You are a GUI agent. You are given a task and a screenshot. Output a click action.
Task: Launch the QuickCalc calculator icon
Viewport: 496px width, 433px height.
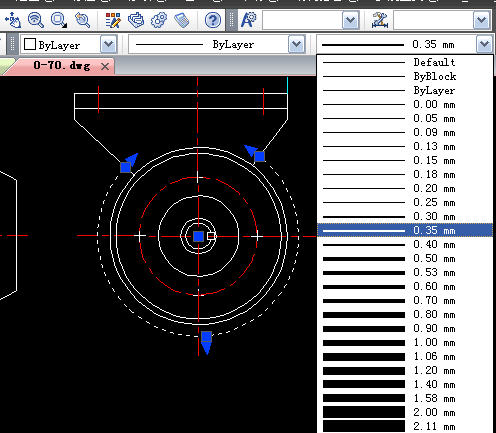(182, 20)
